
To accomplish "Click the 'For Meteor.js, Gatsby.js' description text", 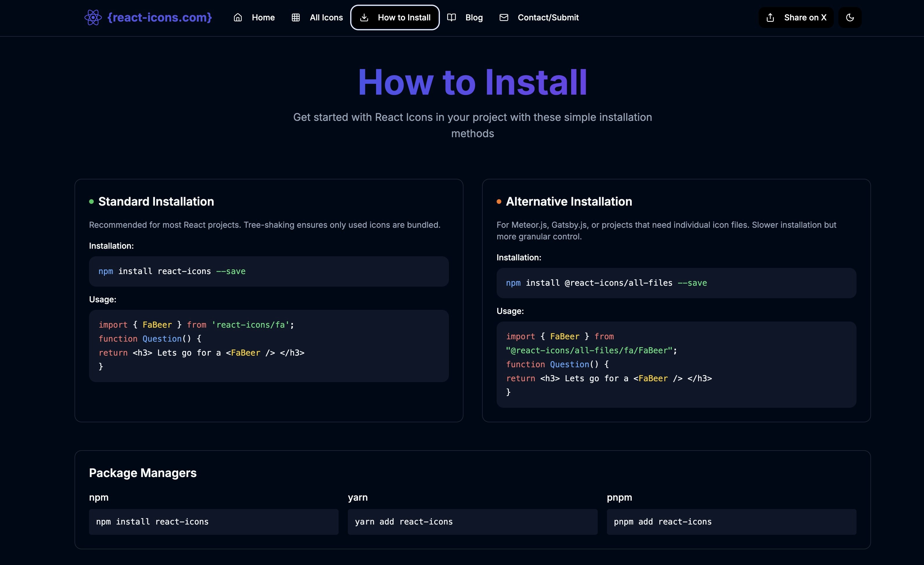I will [x=666, y=230].
